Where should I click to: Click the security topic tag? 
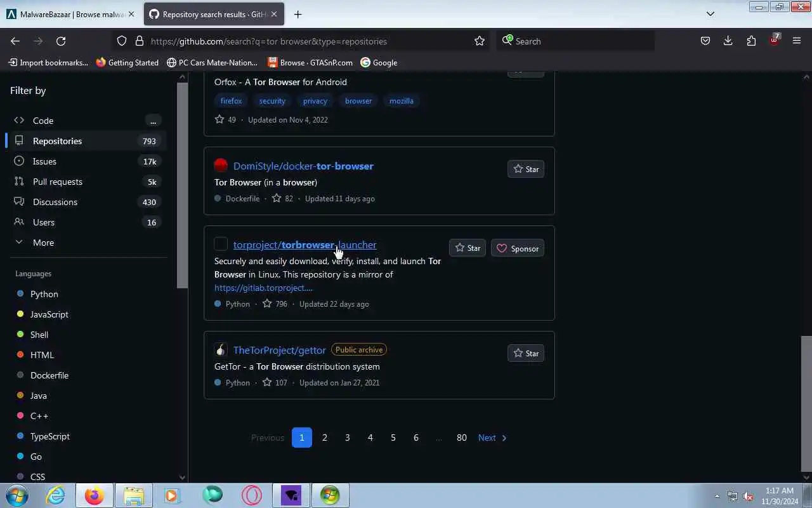[x=272, y=101]
